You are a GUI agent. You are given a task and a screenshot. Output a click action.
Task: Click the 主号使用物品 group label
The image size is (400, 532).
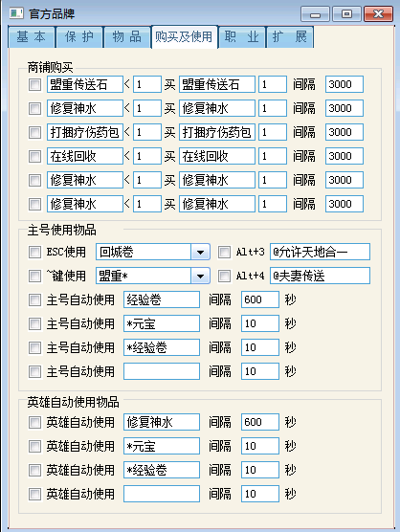[x=62, y=230]
